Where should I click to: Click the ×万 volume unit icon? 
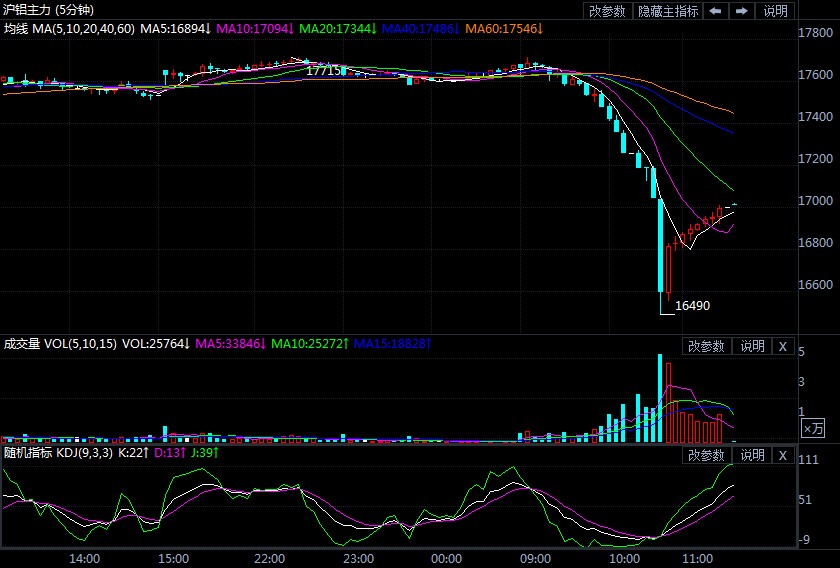[x=813, y=428]
